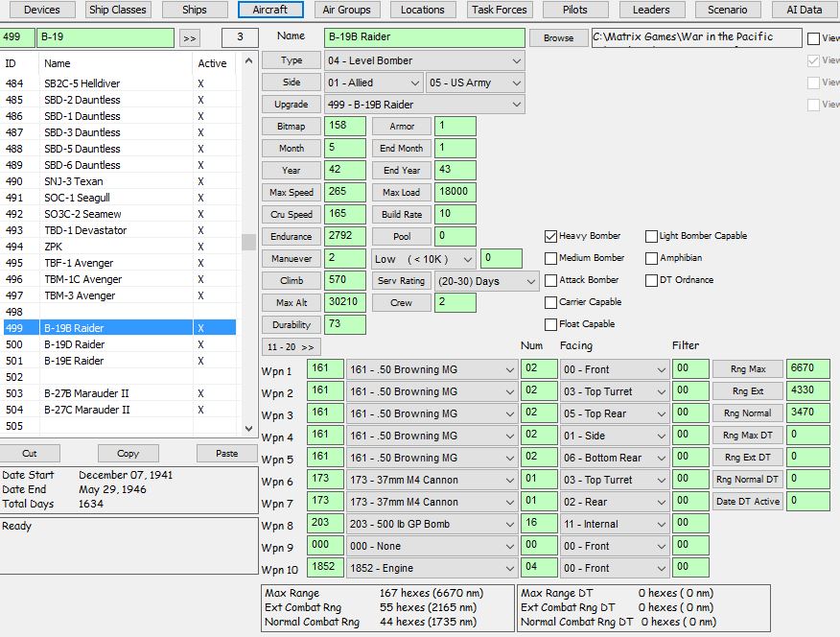Open the Serv Rating (20-30) Days dropdown
The height and width of the screenshot is (637, 840).
pyautogui.click(x=486, y=281)
